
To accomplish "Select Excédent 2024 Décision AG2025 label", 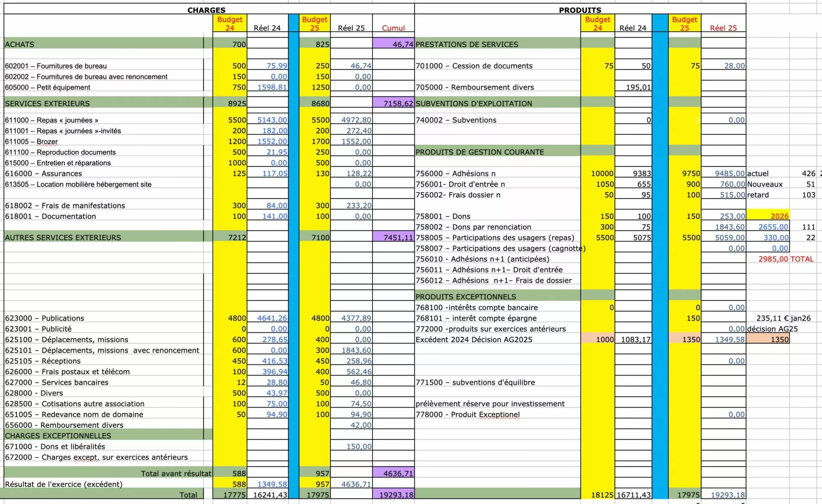I will (x=474, y=340).
